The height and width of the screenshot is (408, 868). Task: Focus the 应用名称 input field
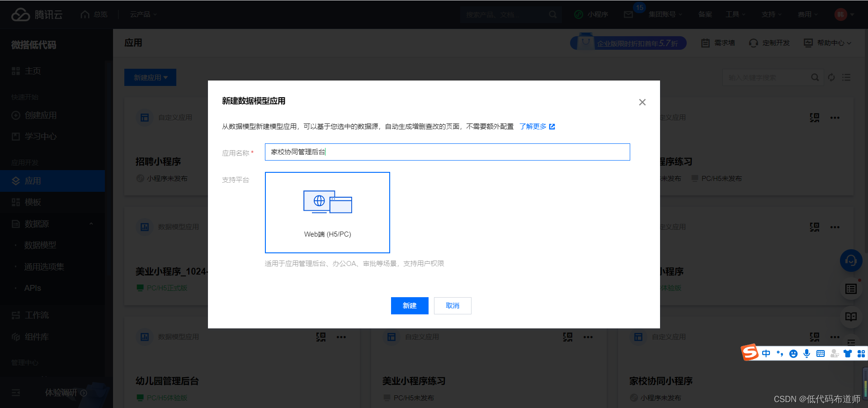[447, 152]
